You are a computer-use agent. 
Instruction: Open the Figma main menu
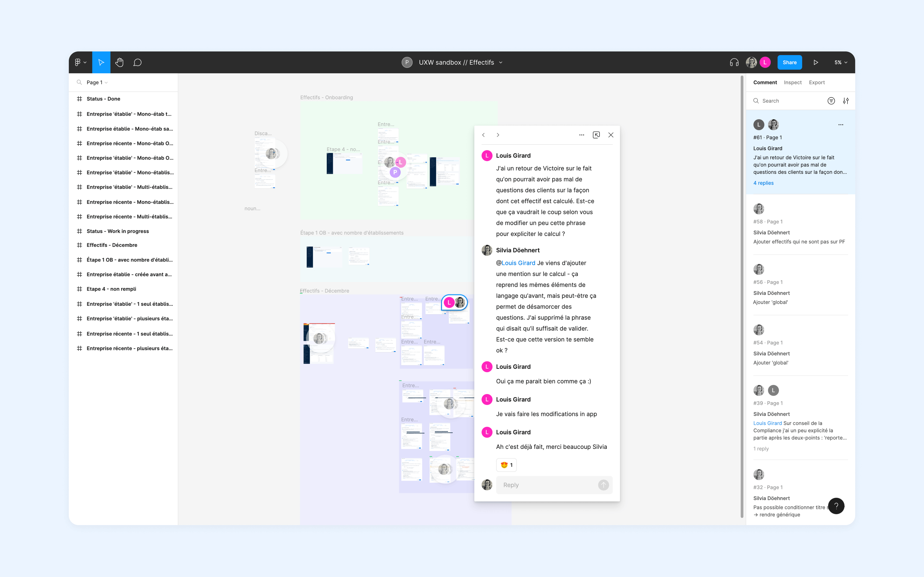pos(80,62)
